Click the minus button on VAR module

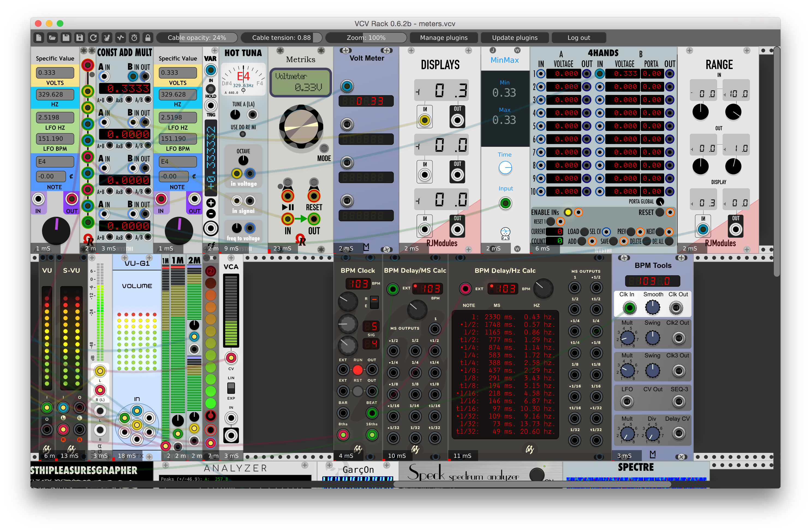[x=211, y=214]
